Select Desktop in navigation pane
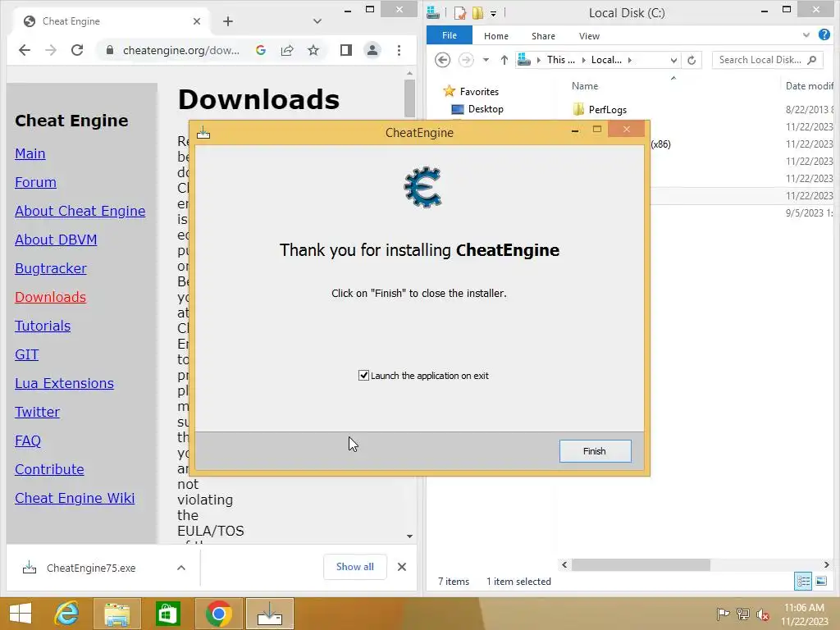 pyautogui.click(x=486, y=109)
